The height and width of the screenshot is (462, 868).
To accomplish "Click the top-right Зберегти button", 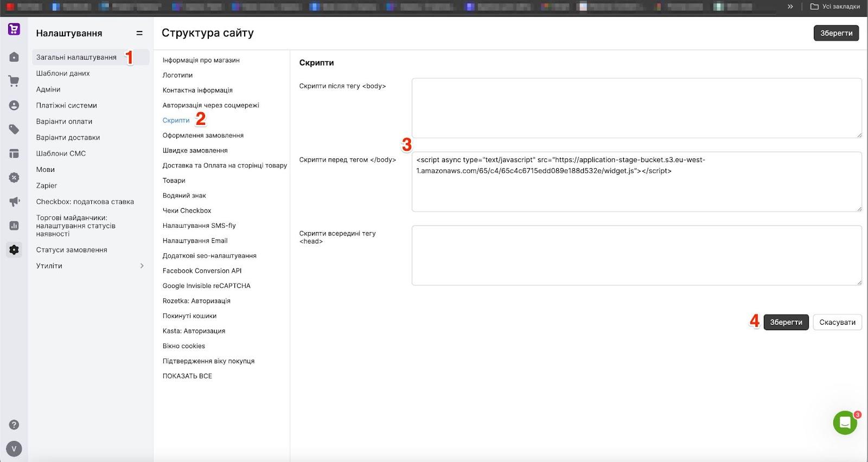I will [x=836, y=33].
